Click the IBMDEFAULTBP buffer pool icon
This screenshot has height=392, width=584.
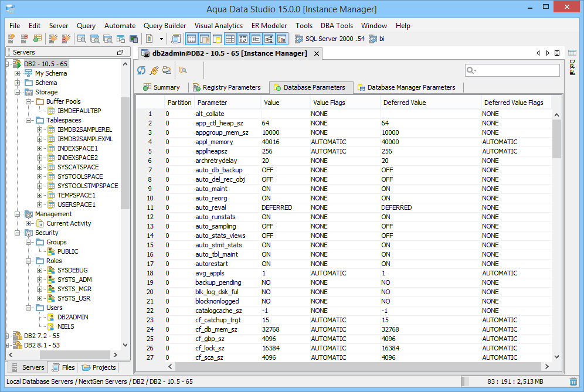[52, 111]
